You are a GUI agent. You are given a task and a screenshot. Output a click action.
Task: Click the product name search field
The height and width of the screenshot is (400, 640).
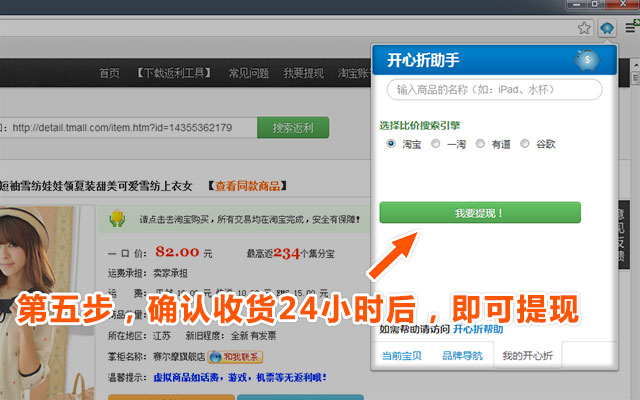point(494,89)
